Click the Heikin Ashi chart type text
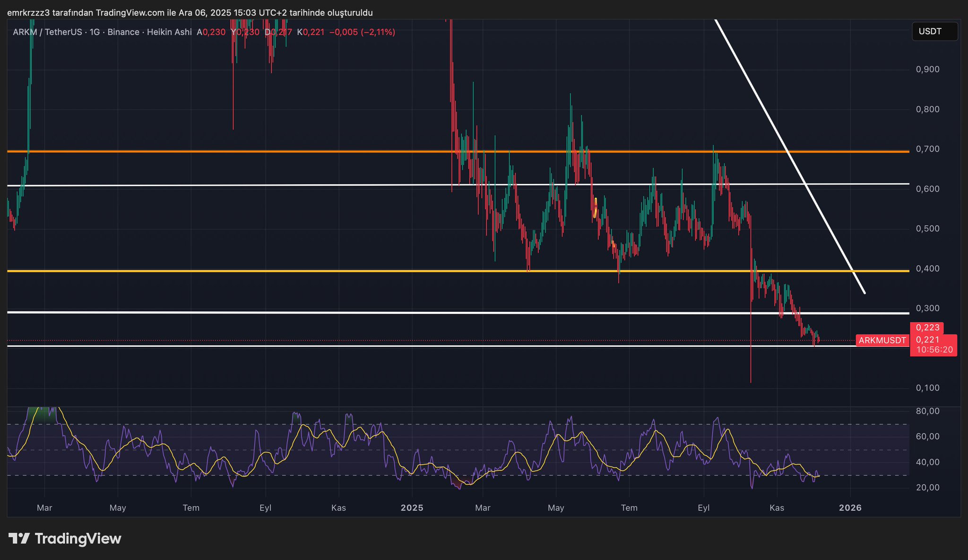Screen dimensions: 968x560 [169, 32]
